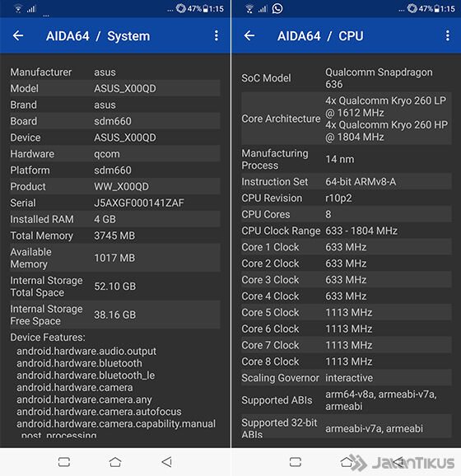Open overflow menu on AIDA64 System screen
Viewport: 461px width, 476px height.
click(216, 35)
